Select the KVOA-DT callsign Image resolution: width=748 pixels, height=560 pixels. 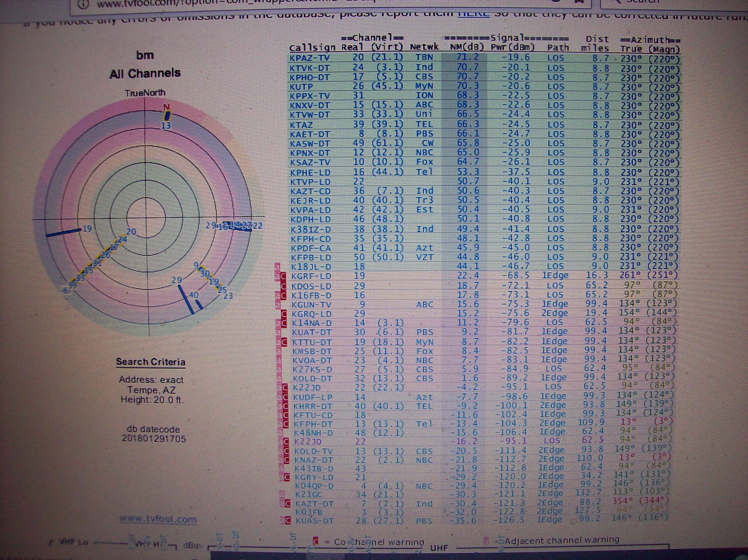coord(312,361)
